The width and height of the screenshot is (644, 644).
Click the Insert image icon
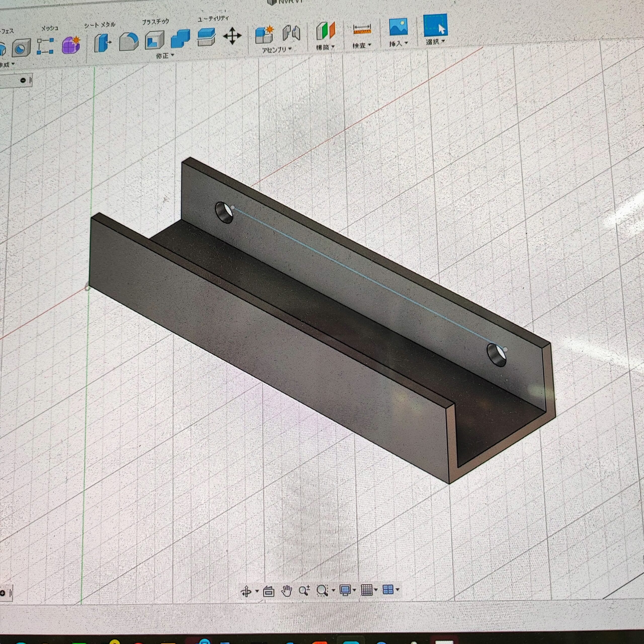coord(398,27)
